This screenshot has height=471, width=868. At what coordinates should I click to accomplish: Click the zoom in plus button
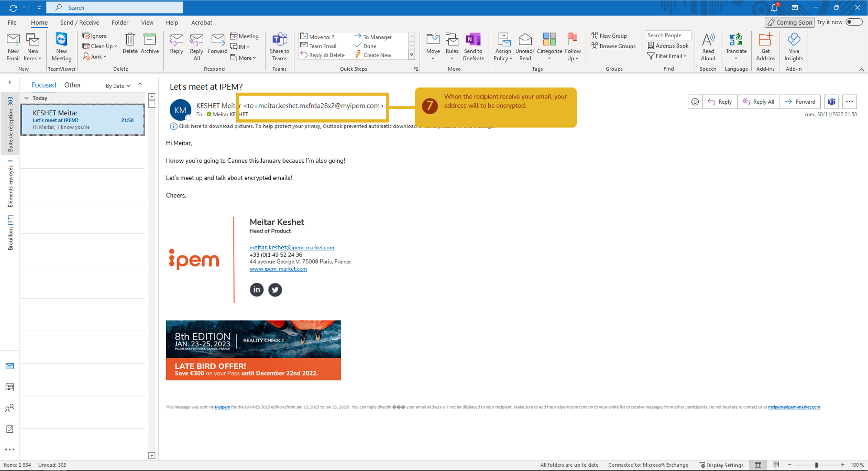point(842,465)
